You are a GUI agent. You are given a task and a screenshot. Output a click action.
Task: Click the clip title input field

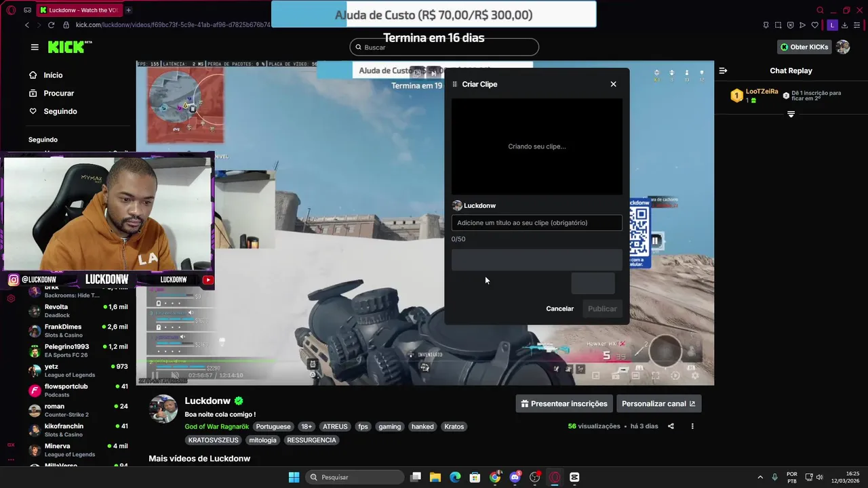pos(536,223)
